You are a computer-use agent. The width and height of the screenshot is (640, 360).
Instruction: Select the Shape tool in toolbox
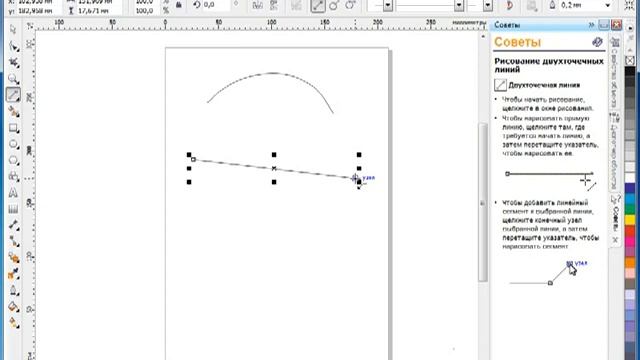13,46
